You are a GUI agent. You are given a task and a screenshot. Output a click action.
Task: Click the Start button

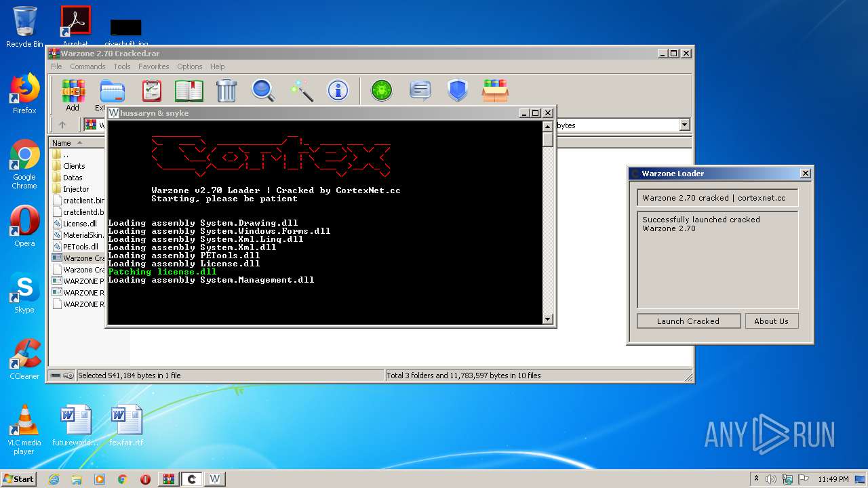click(x=18, y=479)
